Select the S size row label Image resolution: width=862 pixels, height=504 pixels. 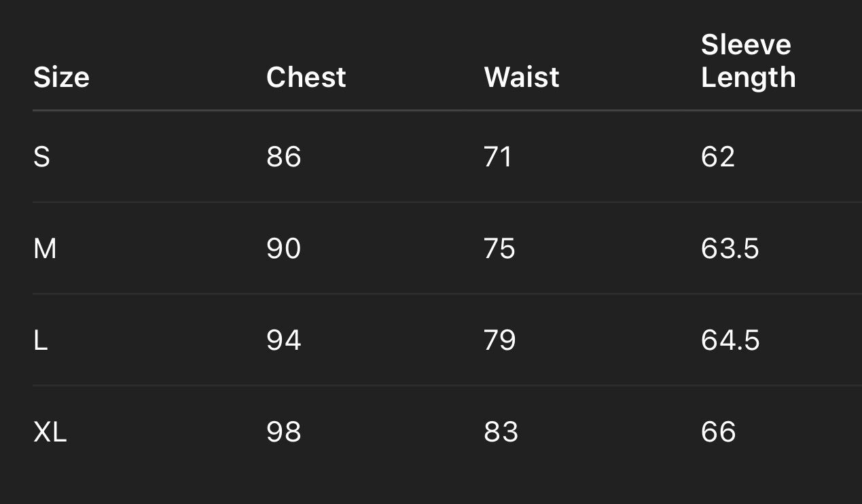tap(41, 157)
